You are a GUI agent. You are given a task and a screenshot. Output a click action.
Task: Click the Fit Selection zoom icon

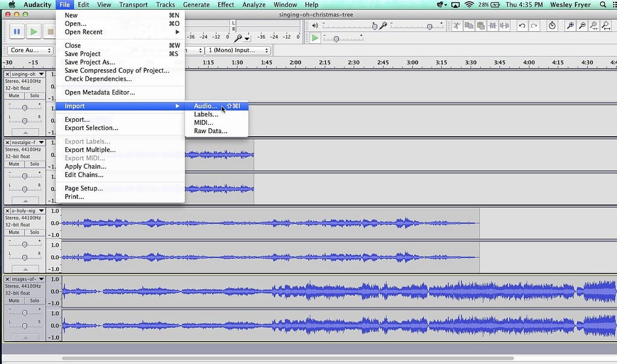point(594,26)
